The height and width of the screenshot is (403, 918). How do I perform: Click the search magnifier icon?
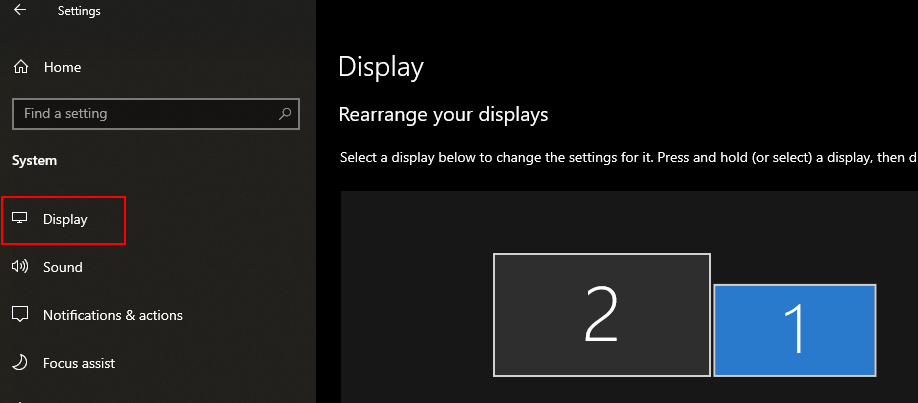pyautogui.click(x=285, y=114)
